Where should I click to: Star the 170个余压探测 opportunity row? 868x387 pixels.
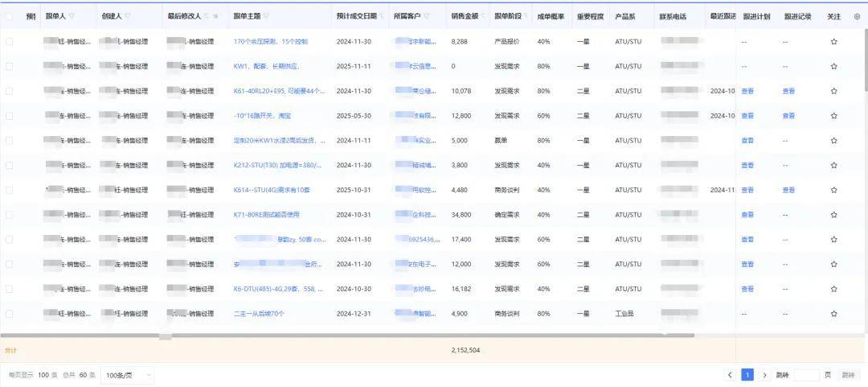tap(833, 42)
